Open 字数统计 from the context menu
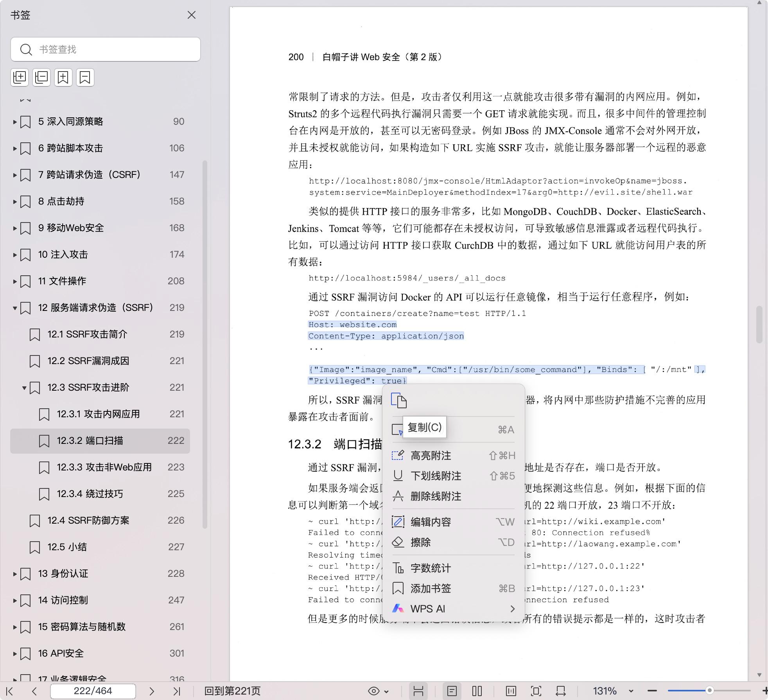The height and width of the screenshot is (700, 768). click(454, 568)
